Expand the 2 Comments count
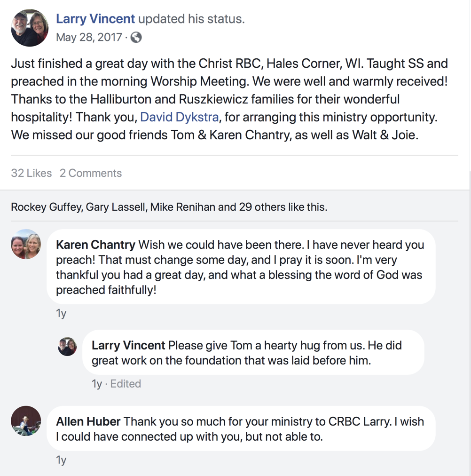 point(91,173)
